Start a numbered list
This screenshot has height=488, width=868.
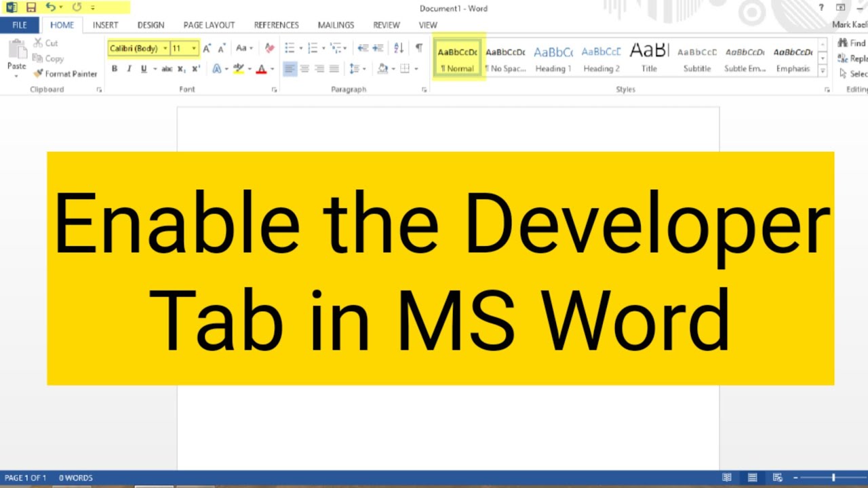pyautogui.click(x=312, y=48)
